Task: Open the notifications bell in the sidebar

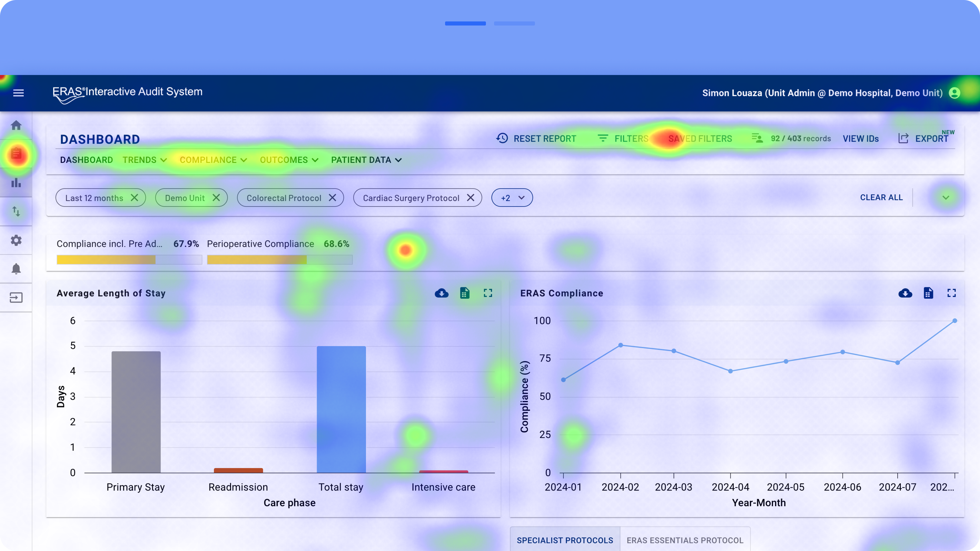Action: pyautogui.click(x=16, y=269)
